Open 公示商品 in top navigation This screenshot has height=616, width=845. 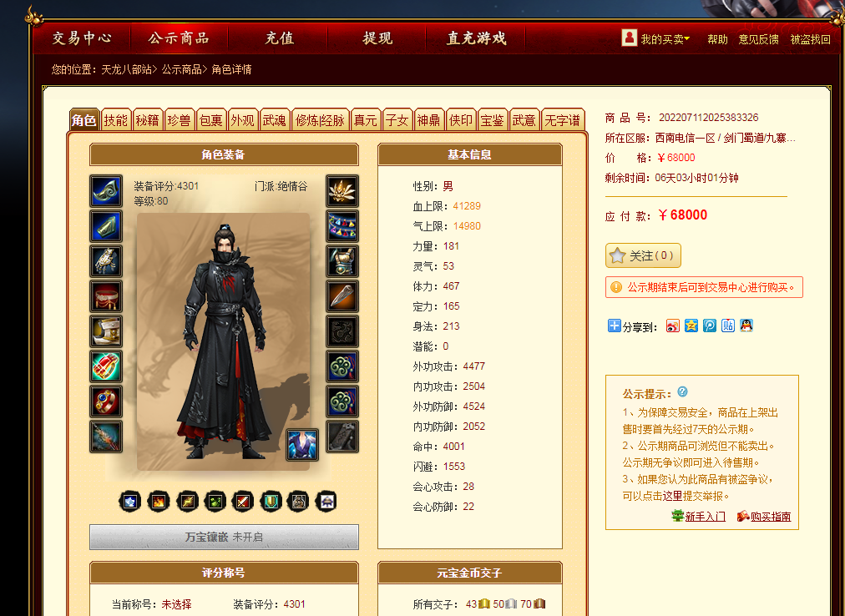click(x=179, y=38)
